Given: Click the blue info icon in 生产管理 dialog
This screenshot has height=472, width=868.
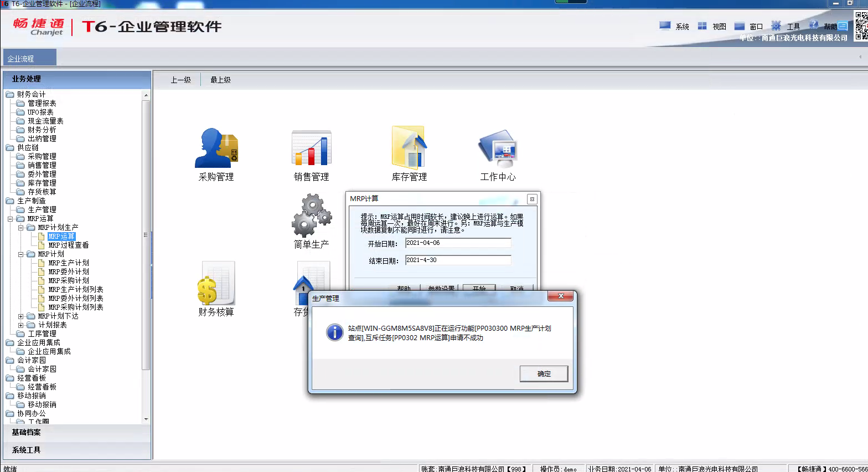Looking at the screenshot, I should pos(335,332).
